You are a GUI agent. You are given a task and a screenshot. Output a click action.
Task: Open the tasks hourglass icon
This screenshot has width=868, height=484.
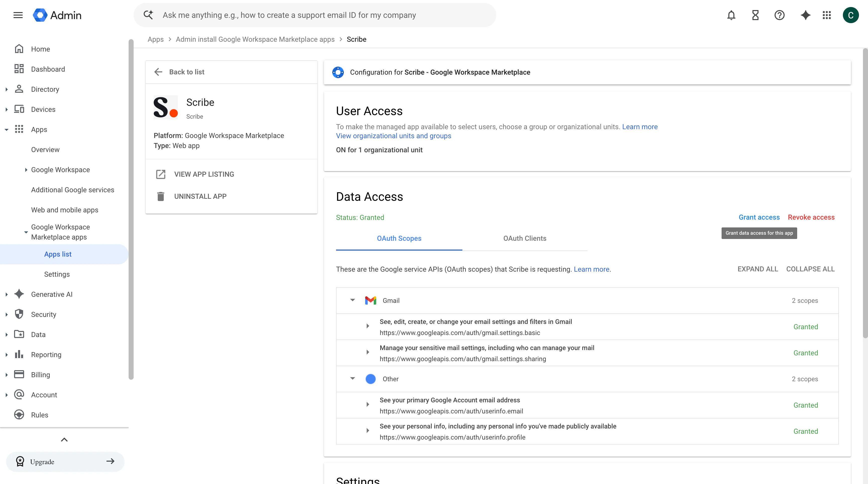click(755, 15)
